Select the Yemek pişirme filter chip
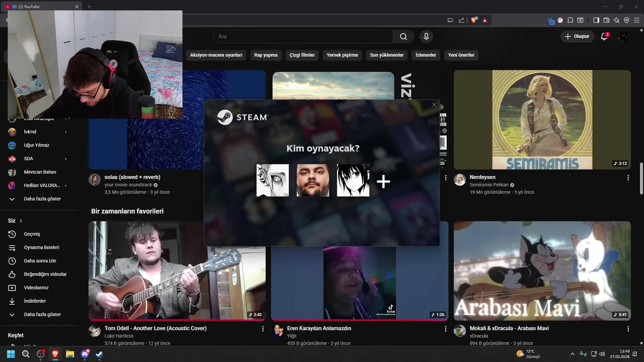 click(342, 55)
